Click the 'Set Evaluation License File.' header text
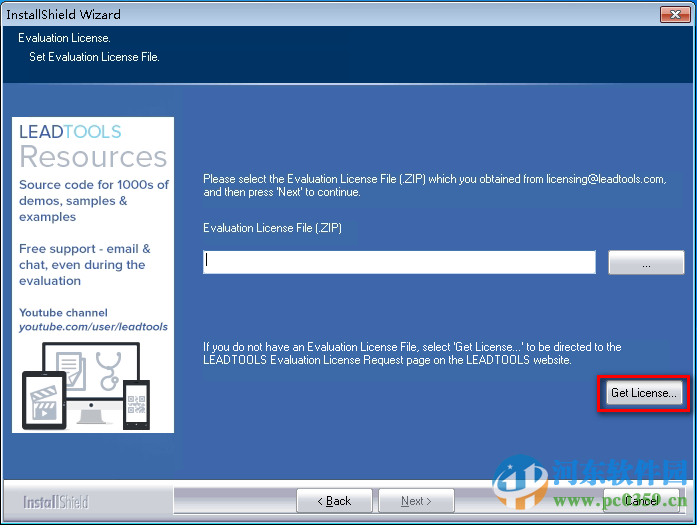 pos(94,57)
